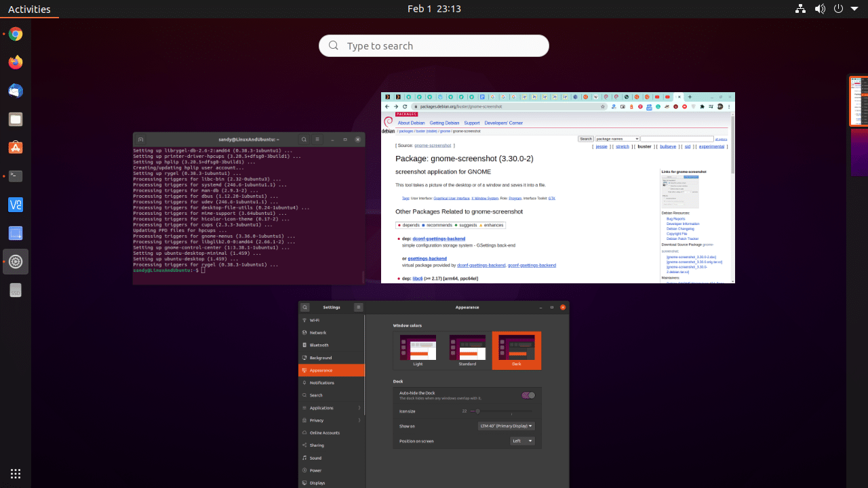Open the 'Position on screen' dropdown
This screenshot has width=868, height=488.
pos(521,441)
